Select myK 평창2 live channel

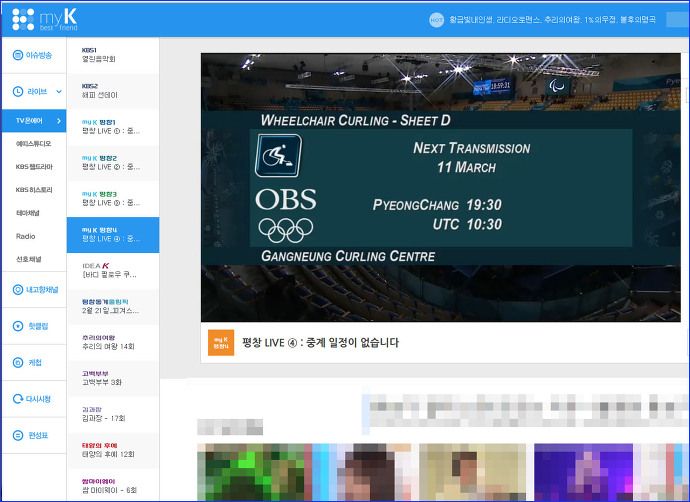coord(113,163)
